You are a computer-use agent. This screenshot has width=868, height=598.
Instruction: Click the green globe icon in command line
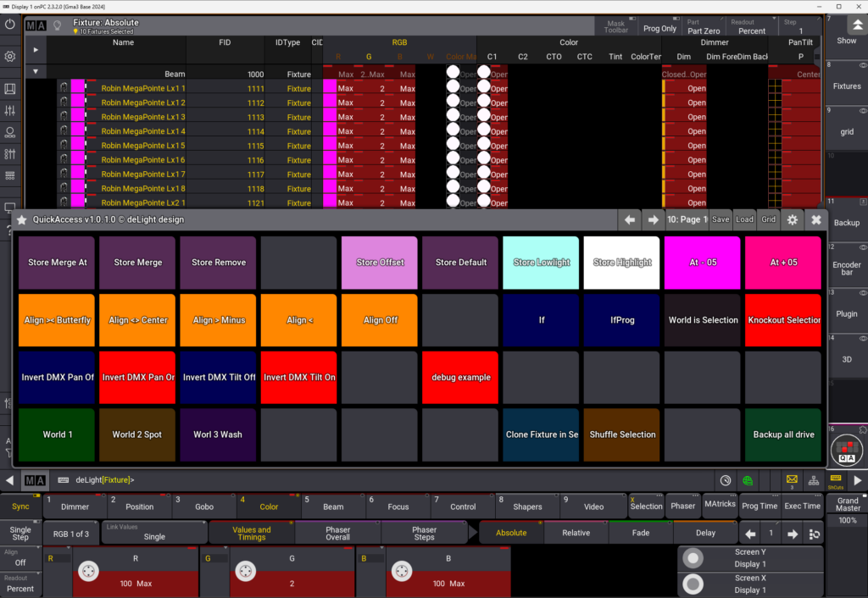coord(748,480)
